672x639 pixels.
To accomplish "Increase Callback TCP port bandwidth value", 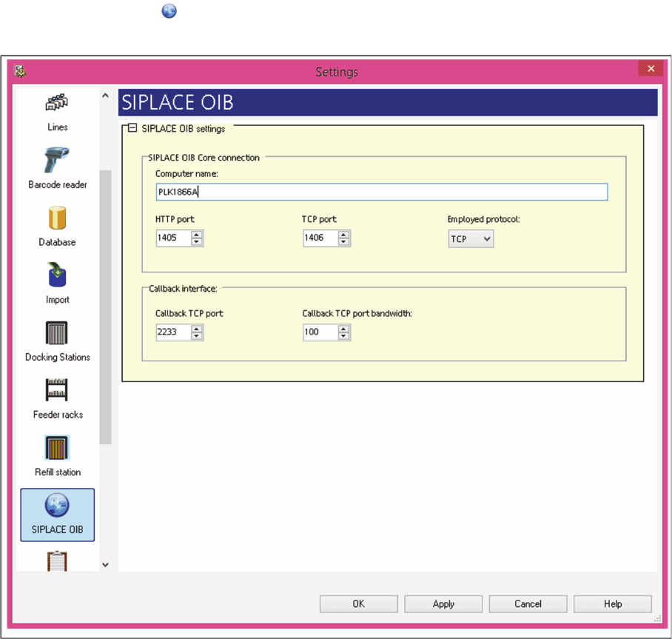I will (x=343, y=329).
